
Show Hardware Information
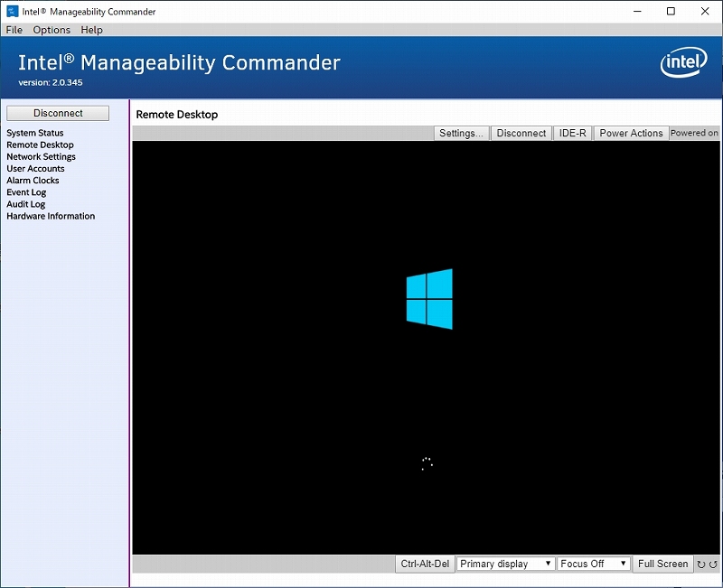51,216
